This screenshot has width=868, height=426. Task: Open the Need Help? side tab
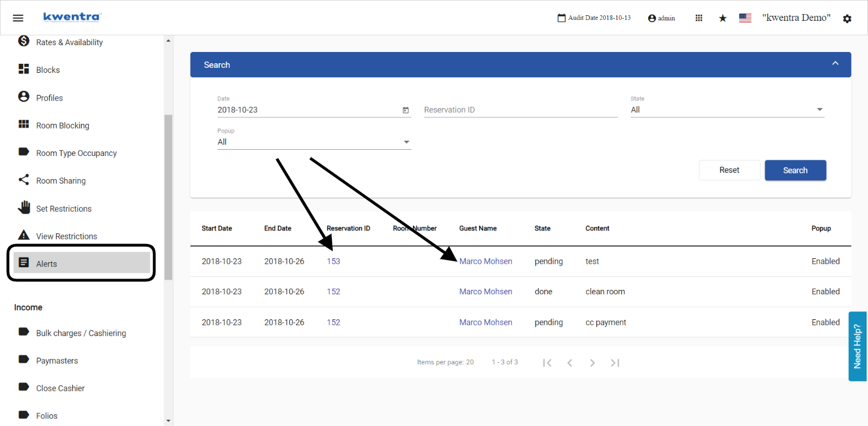(x=857, y=346)
